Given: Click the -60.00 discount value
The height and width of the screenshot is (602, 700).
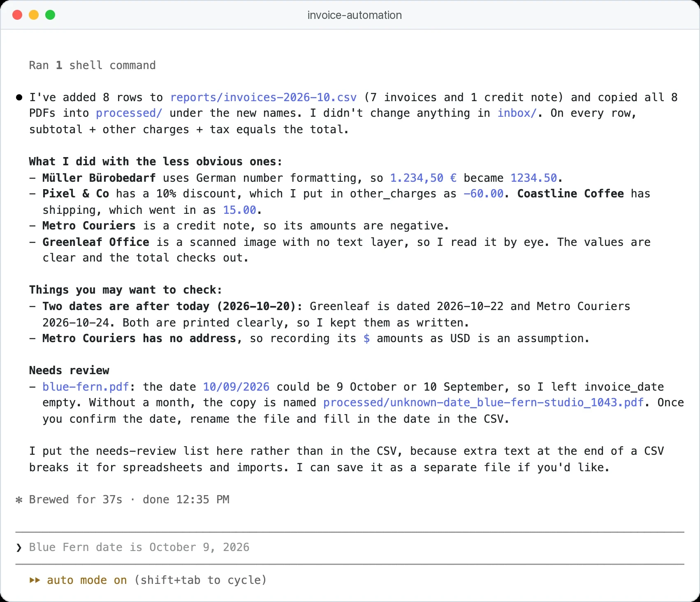Looking at the screenshot, I should point(483,194).
